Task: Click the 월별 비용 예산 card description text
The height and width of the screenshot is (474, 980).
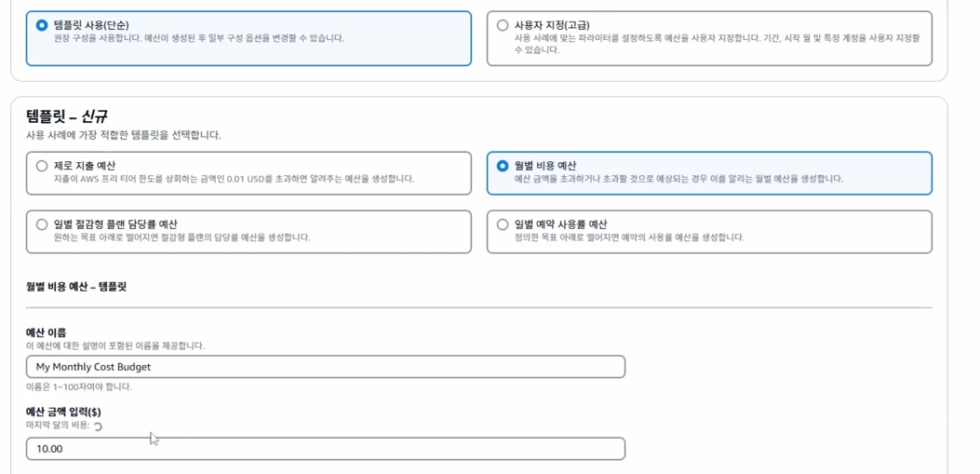Action: point(678,179)
